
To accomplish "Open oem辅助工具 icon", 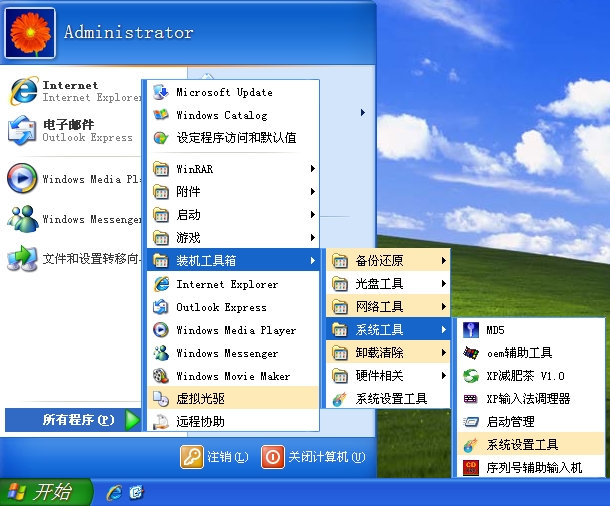I will [x=471, y=353].
